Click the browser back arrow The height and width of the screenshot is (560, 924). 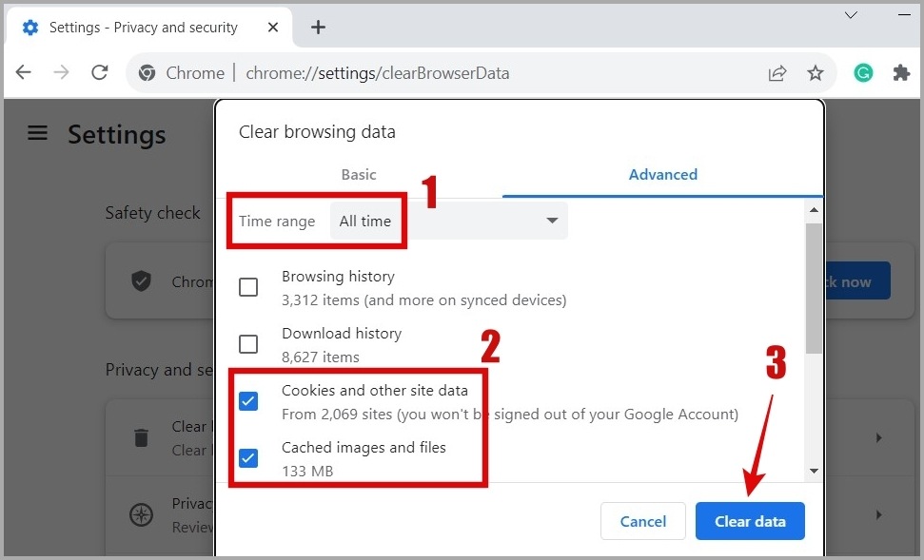24,72
